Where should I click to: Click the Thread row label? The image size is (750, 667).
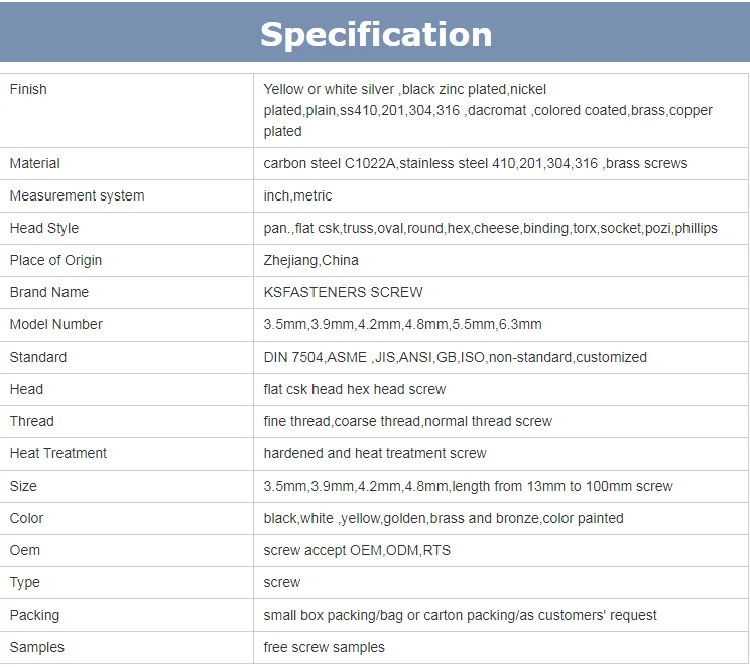[31, 421]
